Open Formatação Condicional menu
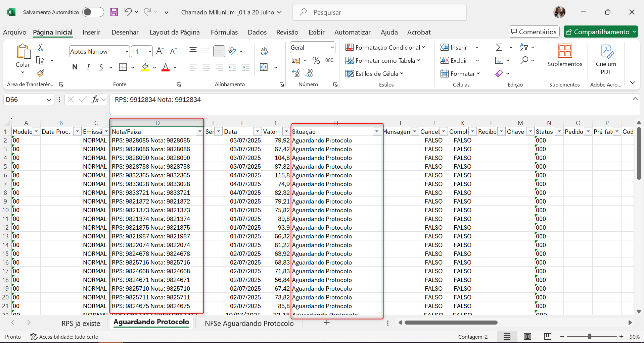The image size is (644, 343). (385, 47)
